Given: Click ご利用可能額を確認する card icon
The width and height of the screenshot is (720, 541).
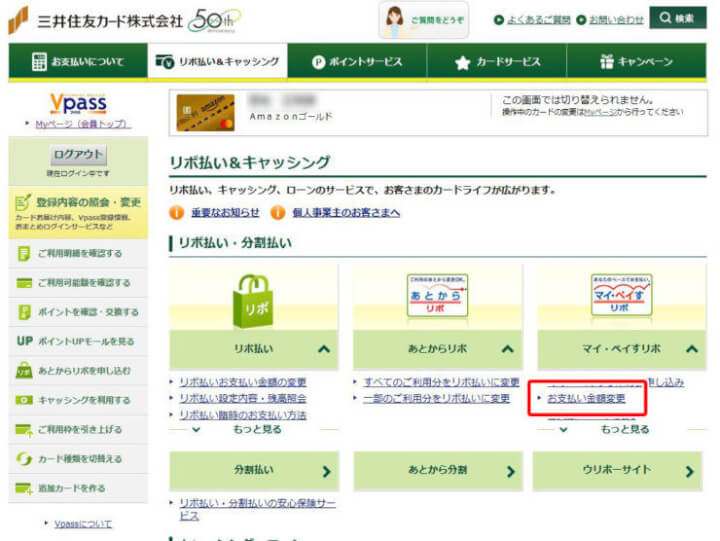Looking at the screenshot, I should point(24,283).
